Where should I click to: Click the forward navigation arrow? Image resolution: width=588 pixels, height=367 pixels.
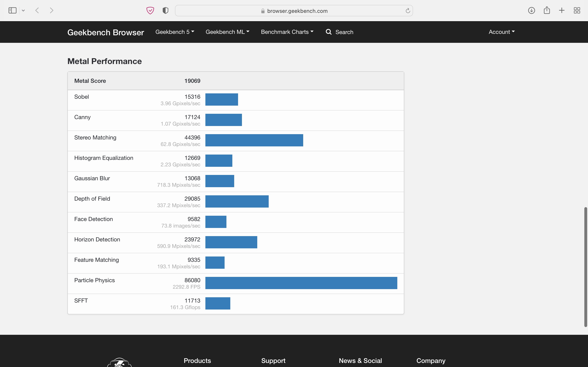tap(51, 10)
